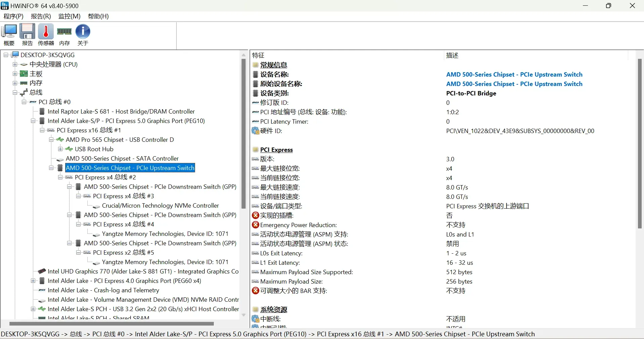Open the 帮助(H) menu
The width and height of the screenshot is (644, 339).
pyautogui.click(x=98, y=16)
